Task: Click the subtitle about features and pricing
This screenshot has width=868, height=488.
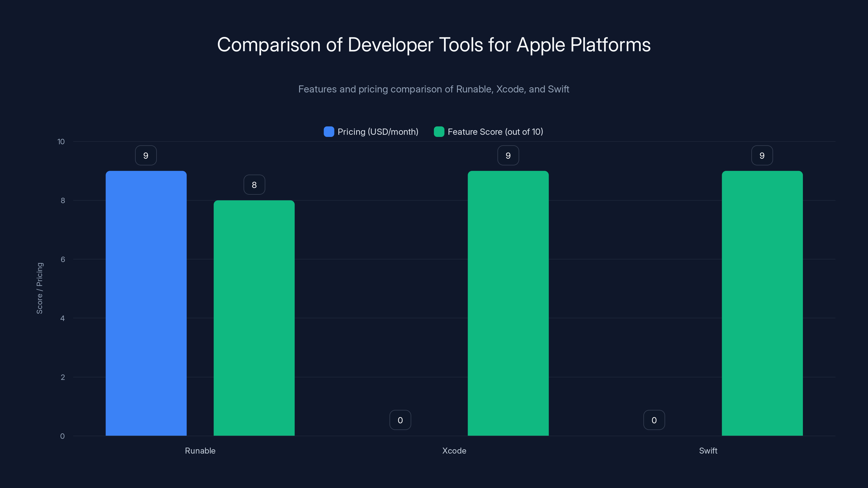Action: click(x=434, y=89)
